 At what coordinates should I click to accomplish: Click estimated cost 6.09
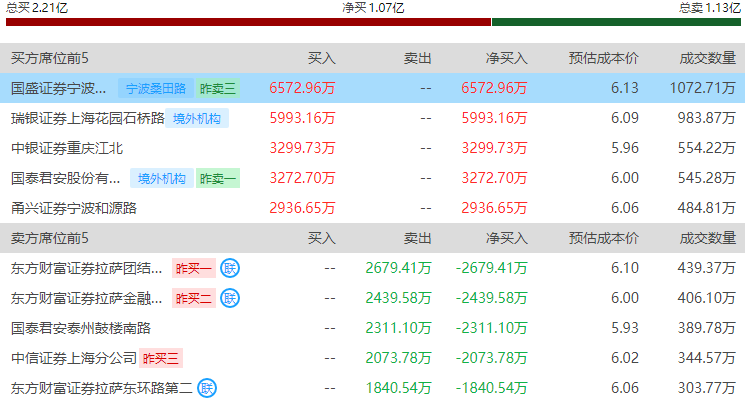[x=624, y=118]
